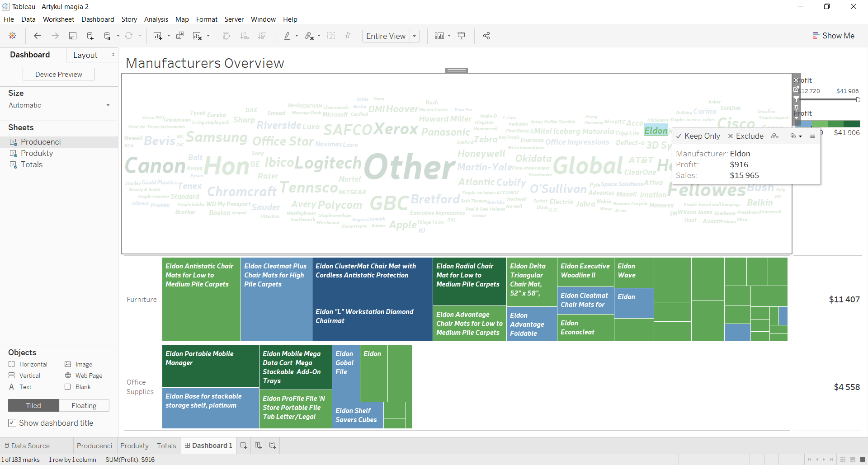Open the Analysis menu

point(156,19)
